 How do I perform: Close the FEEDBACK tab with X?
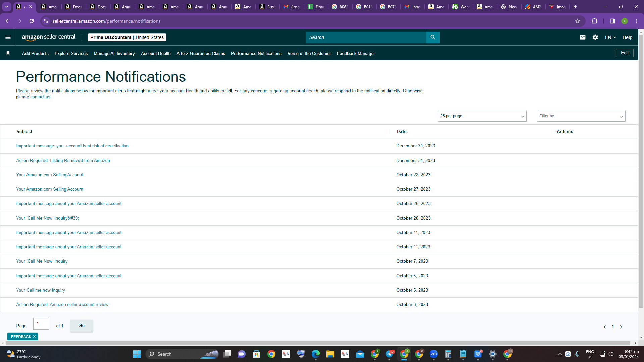click(x=34, y=337)
